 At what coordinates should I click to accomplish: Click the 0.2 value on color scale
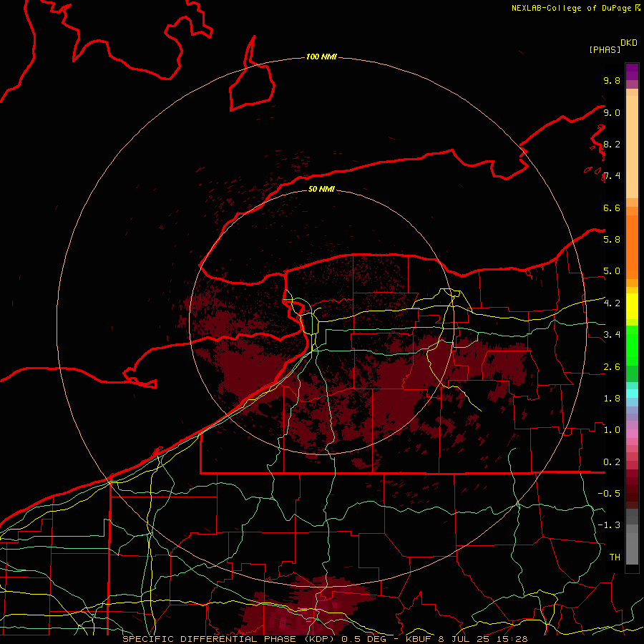612,462
